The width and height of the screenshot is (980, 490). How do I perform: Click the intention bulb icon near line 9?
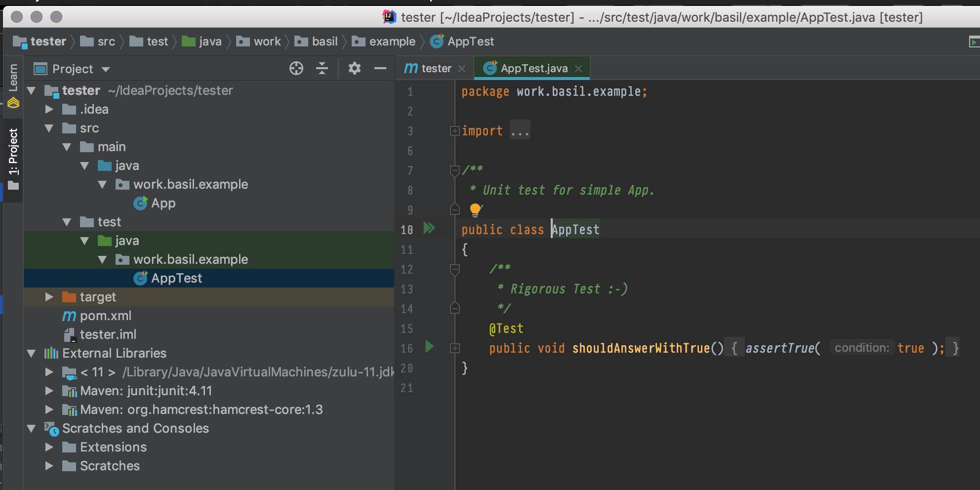(476, 209)
